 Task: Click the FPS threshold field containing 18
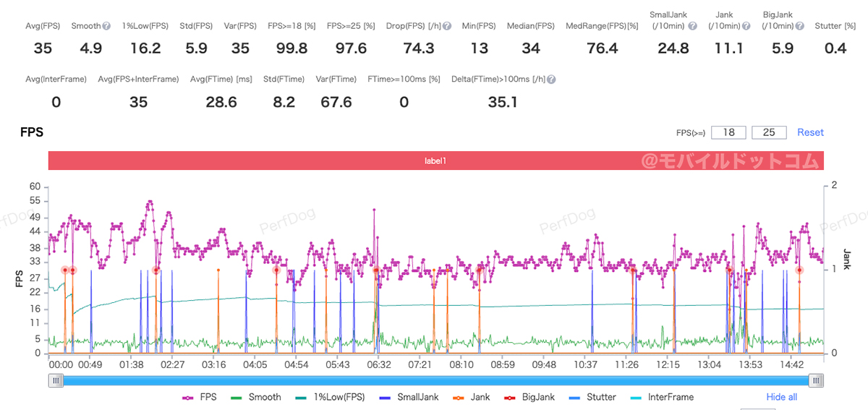[x=728, y=132]
